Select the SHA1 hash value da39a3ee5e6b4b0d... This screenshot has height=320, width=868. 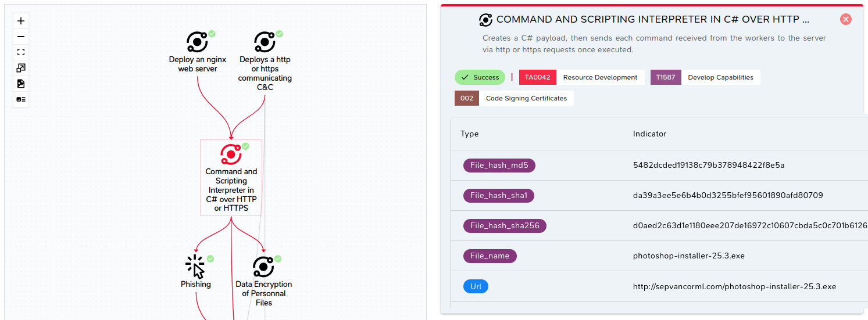[728, 195]
